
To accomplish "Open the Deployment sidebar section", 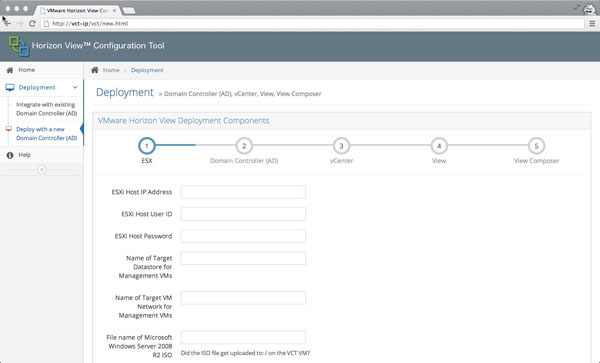I will pos(42,88).
